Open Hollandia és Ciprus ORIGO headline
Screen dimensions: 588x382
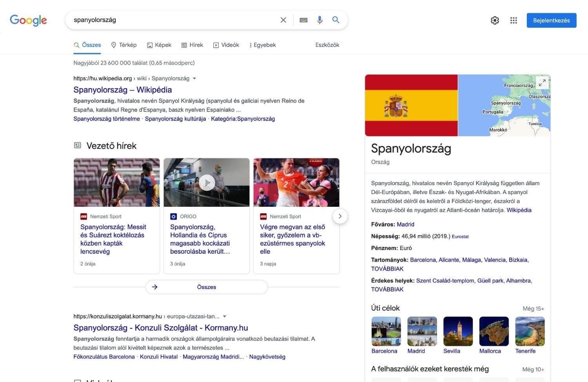(200, 239)
